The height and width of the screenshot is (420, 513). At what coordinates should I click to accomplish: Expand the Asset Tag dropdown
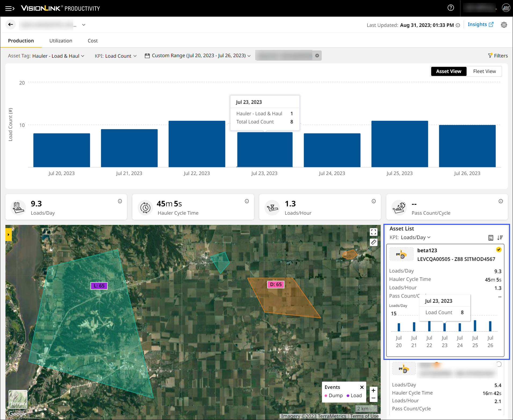pos(58,56)
